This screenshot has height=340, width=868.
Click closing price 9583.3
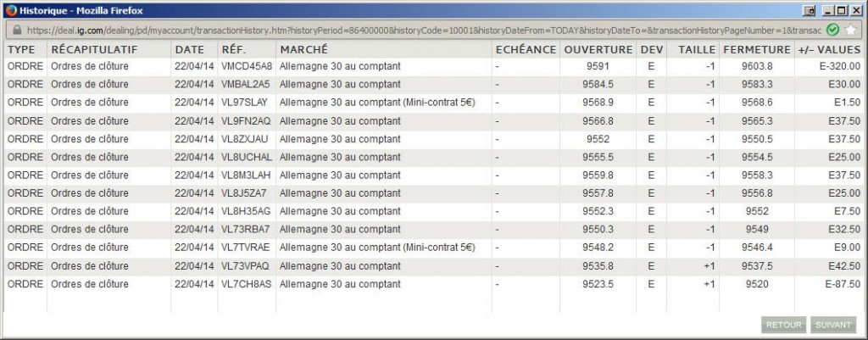tap(757, 84)
